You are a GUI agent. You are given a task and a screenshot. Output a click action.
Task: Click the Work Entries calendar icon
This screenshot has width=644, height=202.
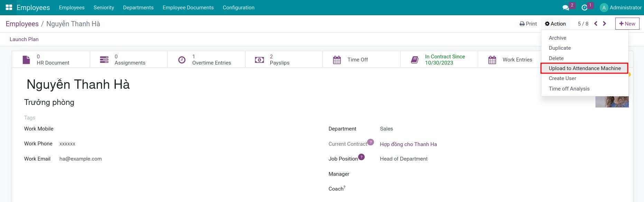492,60
